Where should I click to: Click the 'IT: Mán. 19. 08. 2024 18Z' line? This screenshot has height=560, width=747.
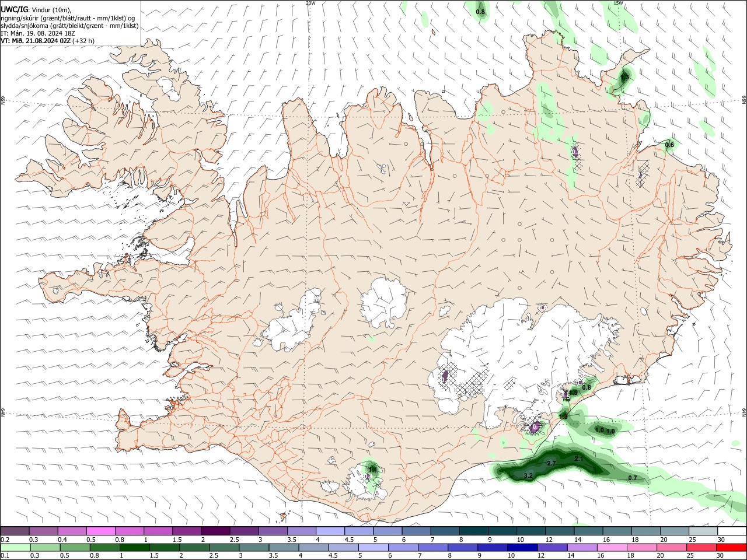[x=38, y=33]
